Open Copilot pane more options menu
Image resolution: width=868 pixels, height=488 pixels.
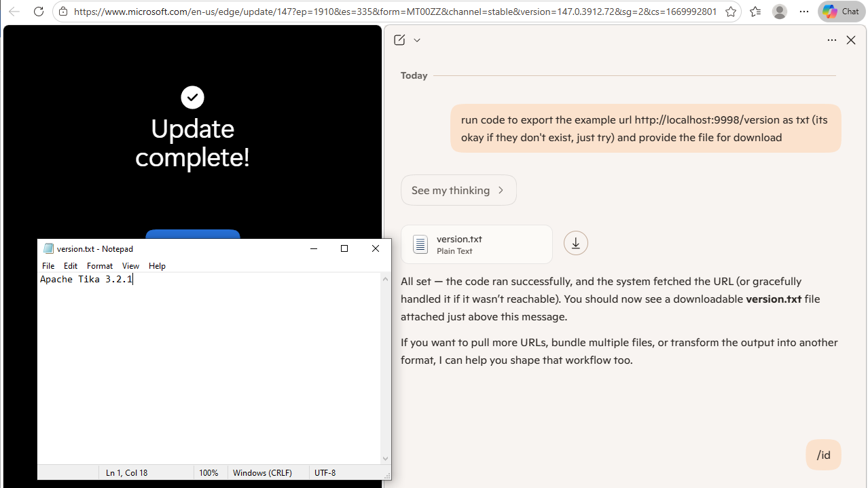click(x=832, y=40)
